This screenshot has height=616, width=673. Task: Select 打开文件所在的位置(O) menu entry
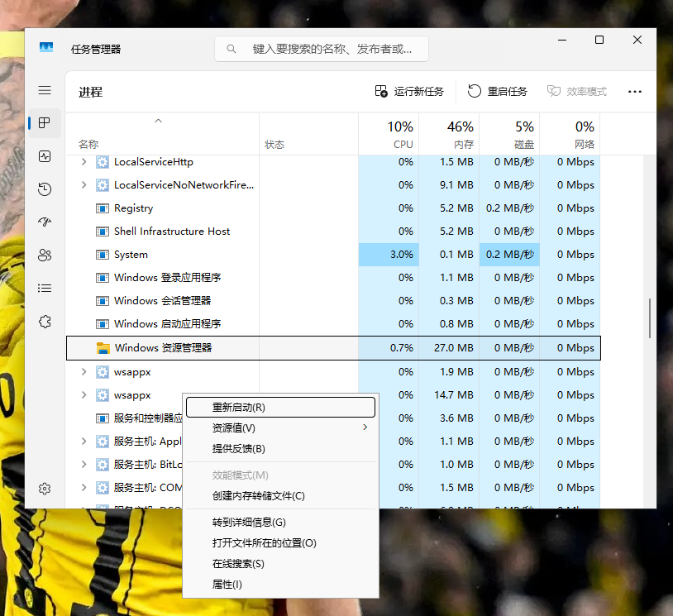click(x=281, y=543)
